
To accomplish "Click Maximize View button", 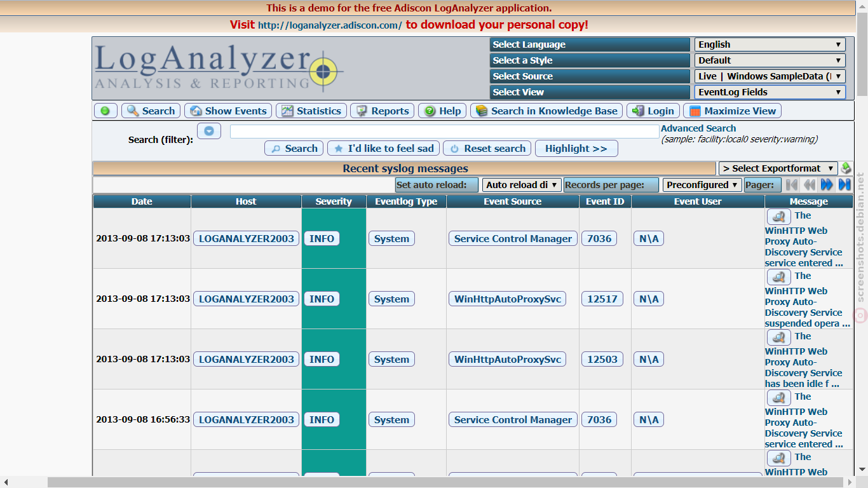I will click(x=732, y=111).
